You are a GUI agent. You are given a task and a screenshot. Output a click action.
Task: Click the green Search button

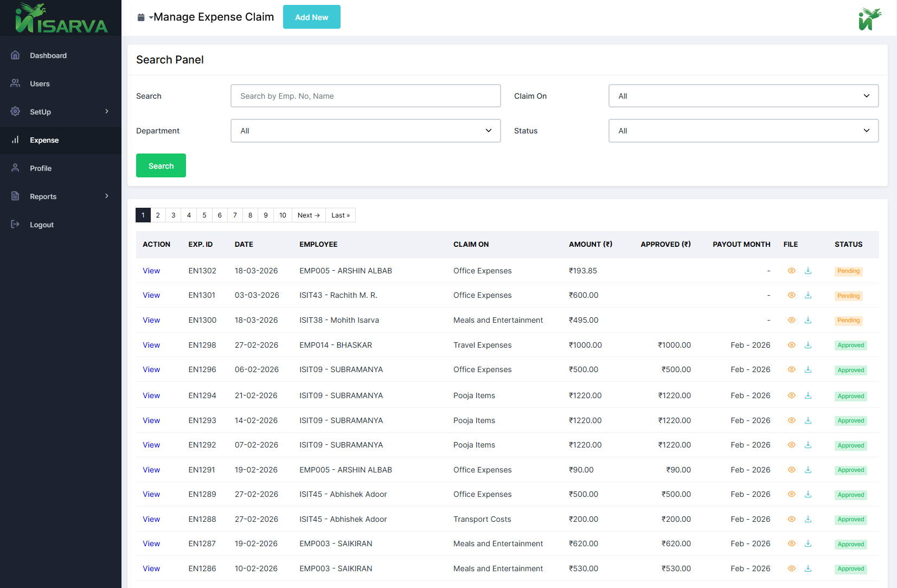pyautogui.click(x=161, y=166)
